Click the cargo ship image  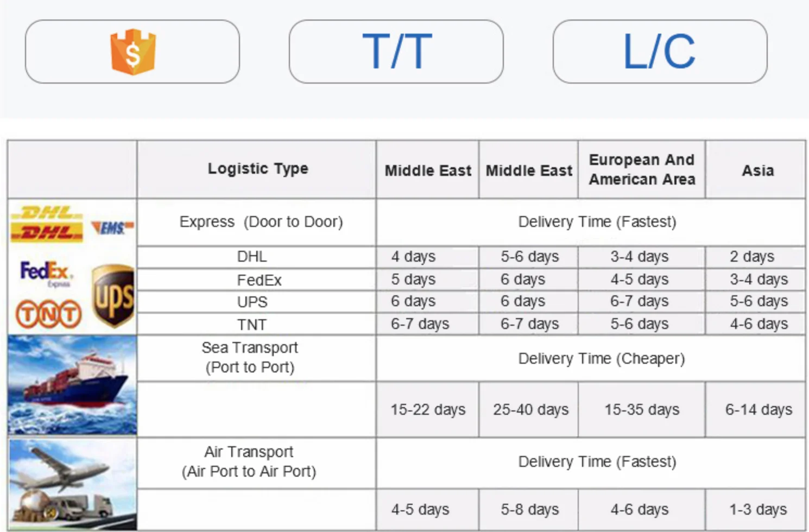(72, 385)
